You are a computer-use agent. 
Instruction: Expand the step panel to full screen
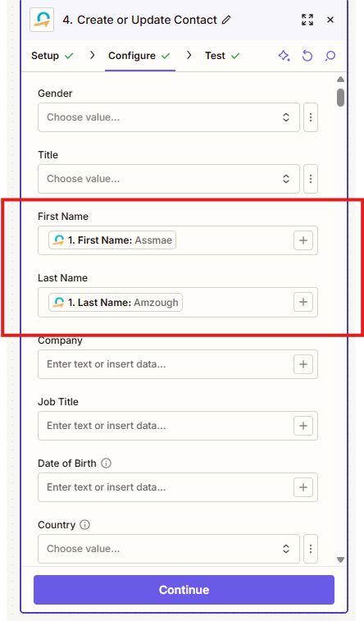pos(307,20)
